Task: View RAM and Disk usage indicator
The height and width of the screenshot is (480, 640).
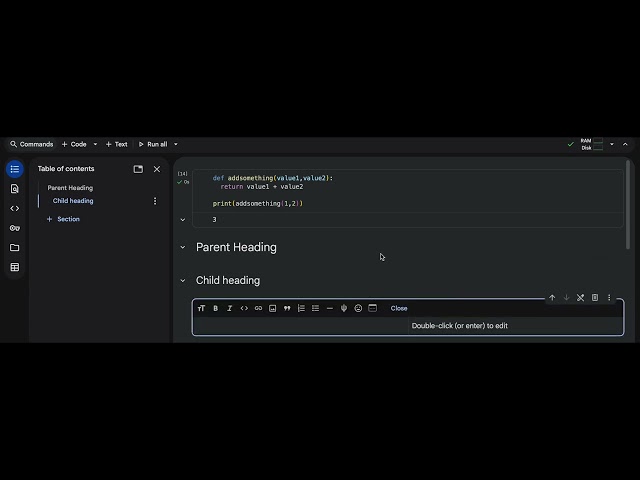Action: pyautogui.click(x=592, y=144)
